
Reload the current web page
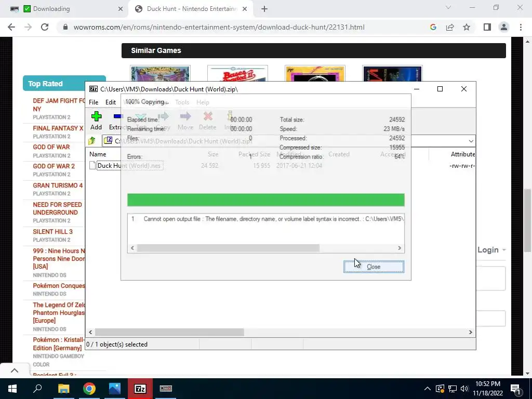click(x=45, y=27)
